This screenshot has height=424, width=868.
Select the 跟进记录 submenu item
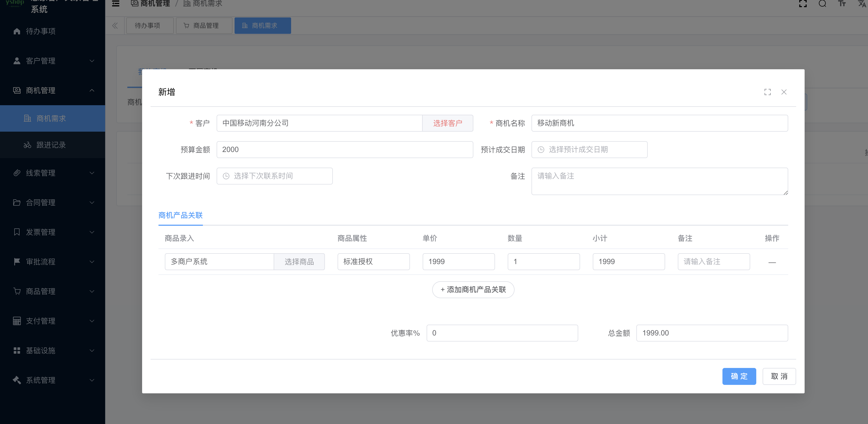click(51, 145)
